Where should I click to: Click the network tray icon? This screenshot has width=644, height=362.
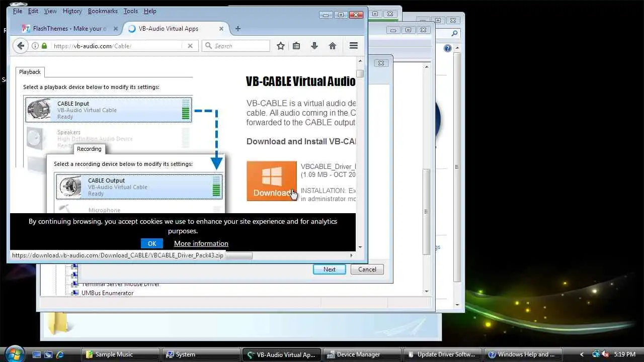click(x=596, y=354)
